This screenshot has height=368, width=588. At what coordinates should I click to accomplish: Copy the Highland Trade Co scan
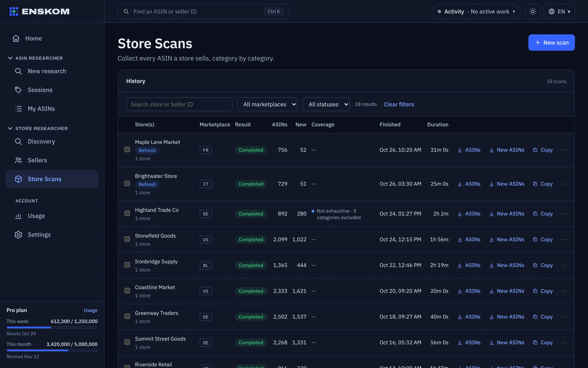point(543,214)
